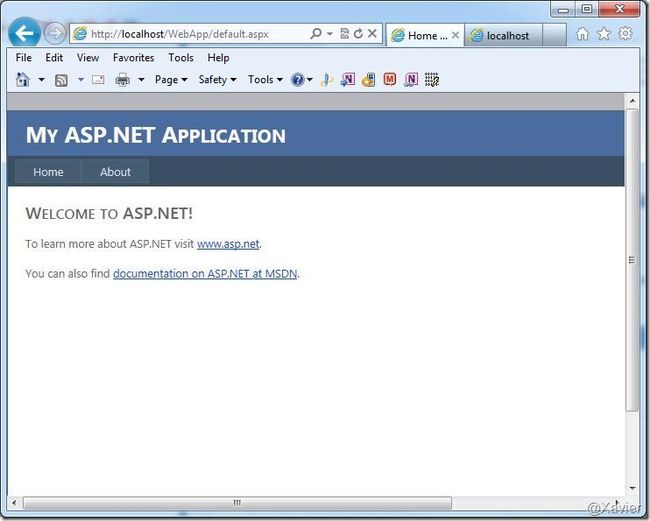Toggle the compatibility view icon
650x521 pixels.
[x=344, y=34]
